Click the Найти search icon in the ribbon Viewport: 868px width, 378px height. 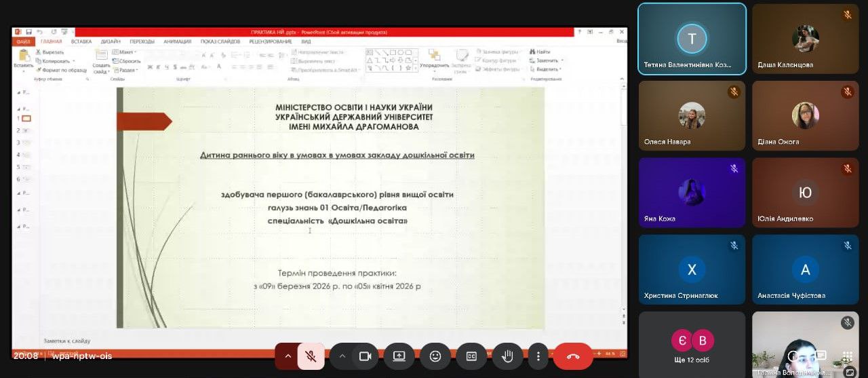pos(540,52)
